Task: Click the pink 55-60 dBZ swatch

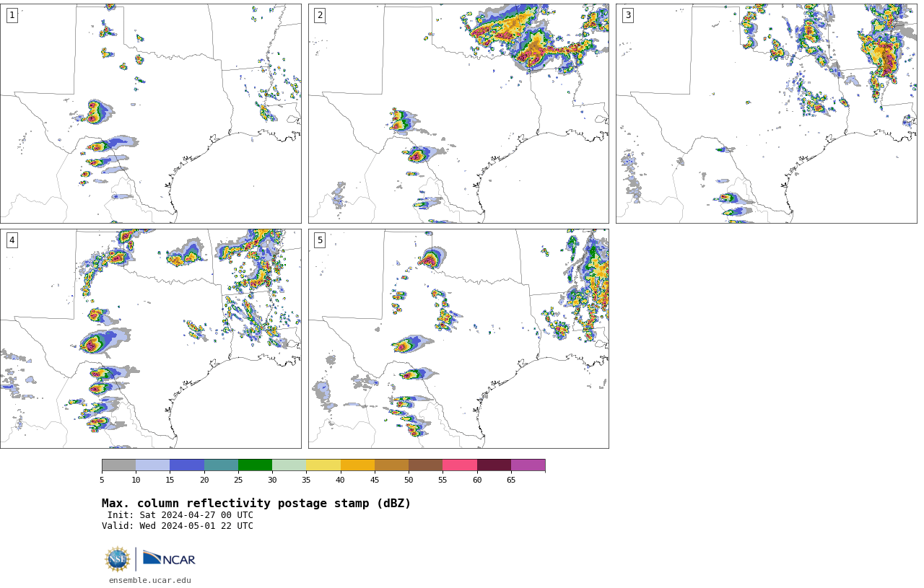Action: [460, 465]
